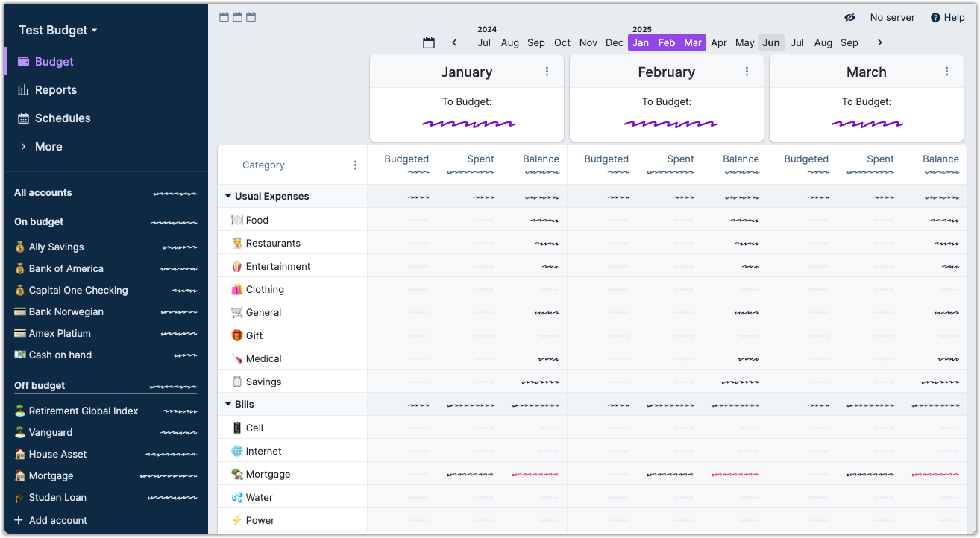Open the Category column options menu
Viewport: 980px width, 538px height.
click(355, 165)
